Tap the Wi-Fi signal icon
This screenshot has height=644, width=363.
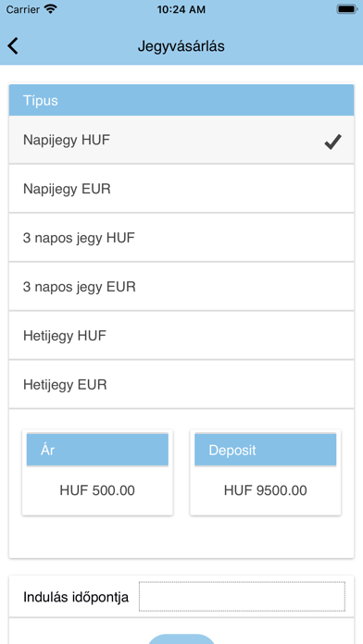[x=51, y=9]
